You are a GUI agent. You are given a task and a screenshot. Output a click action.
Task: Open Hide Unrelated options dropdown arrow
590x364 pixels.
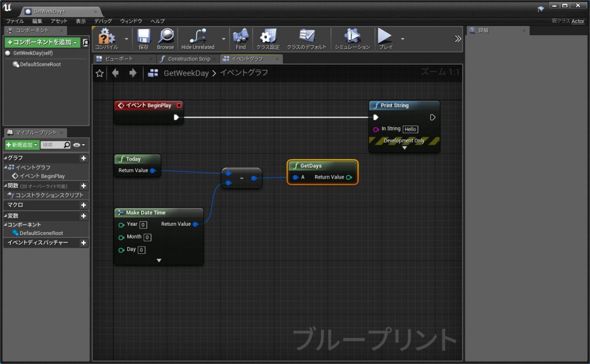tap(224, 39)
